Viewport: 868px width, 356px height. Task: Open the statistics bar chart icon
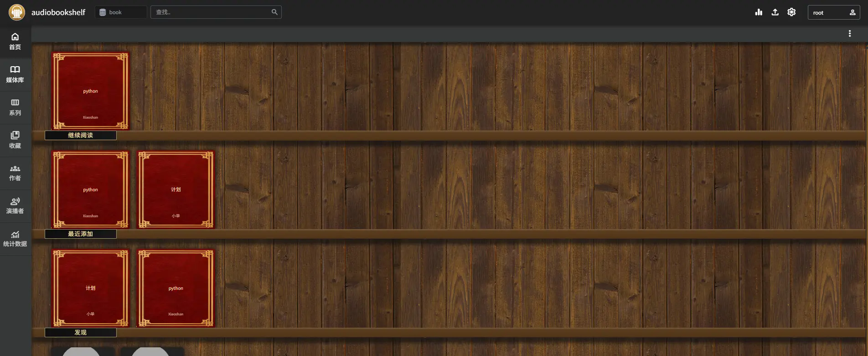point(759,12)
